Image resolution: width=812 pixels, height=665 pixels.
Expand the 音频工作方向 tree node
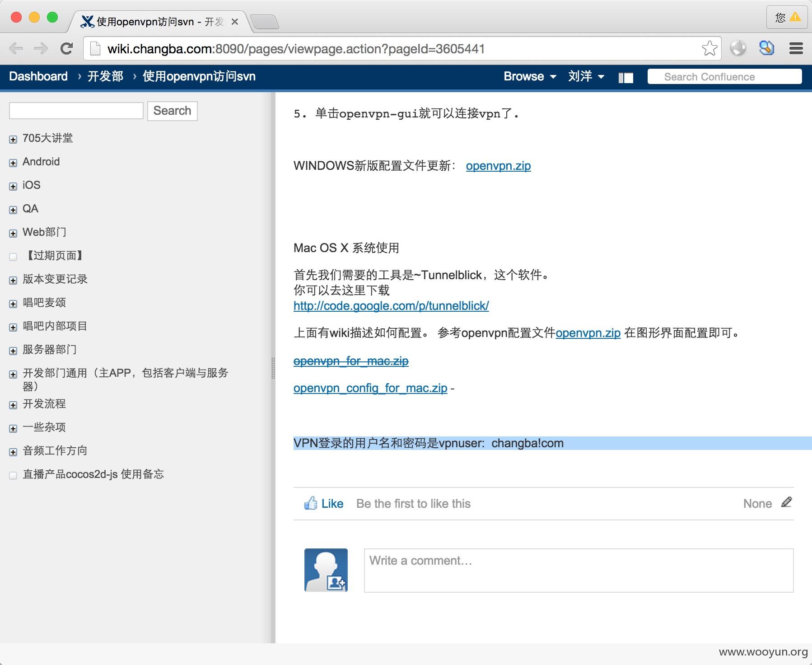coord(13,452)
